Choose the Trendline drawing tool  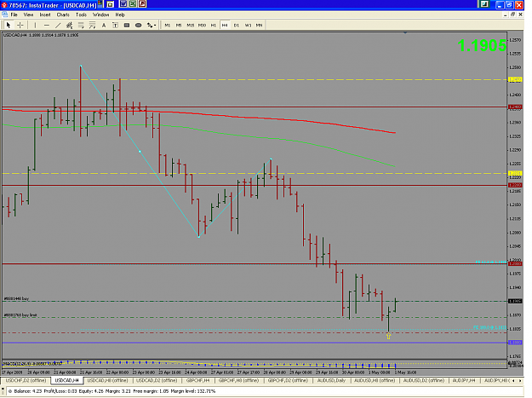pyautogui.click(x=58, y=25)
